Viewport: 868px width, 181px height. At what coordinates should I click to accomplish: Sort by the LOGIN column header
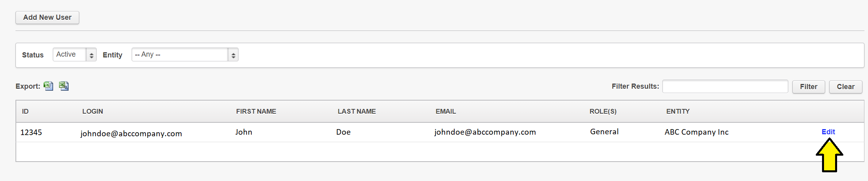coord(93,111)
